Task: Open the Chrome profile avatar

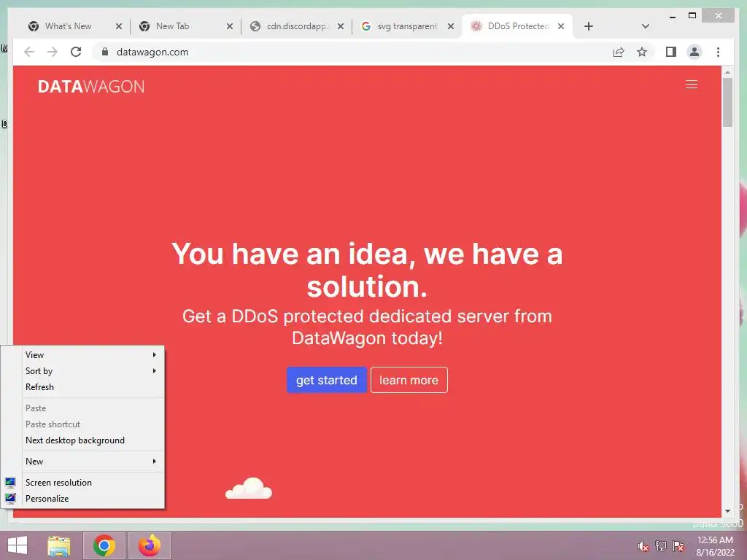Action: tap(694, 52)
